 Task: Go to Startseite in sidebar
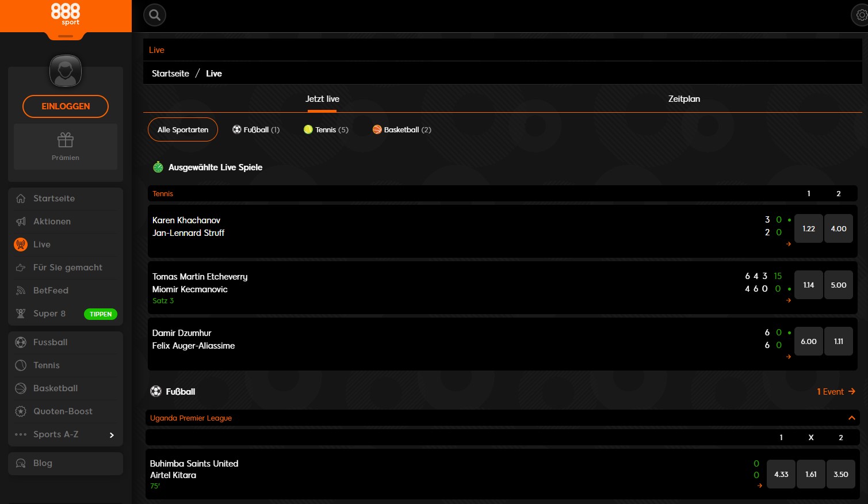tap(54, 198)
